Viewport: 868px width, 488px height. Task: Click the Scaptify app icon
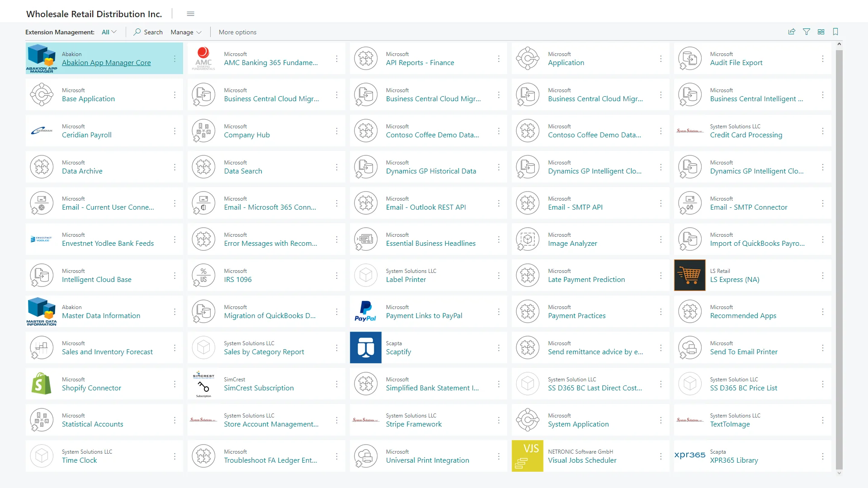point(365,347)
